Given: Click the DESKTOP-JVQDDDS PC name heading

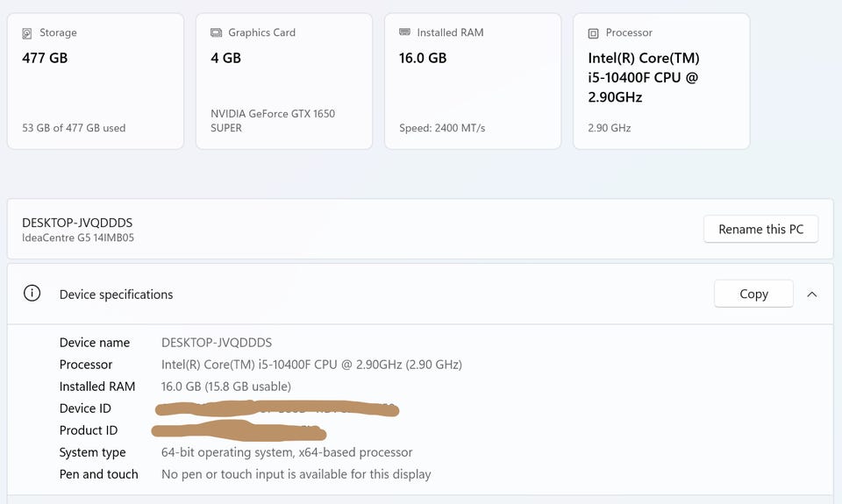Looking at the screenshot, I should [77, 223].
